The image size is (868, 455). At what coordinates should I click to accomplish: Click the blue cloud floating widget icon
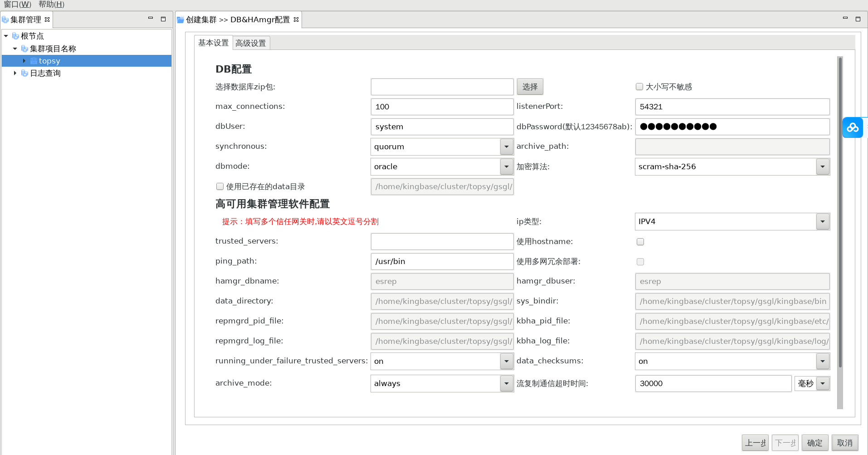[853, 127]
